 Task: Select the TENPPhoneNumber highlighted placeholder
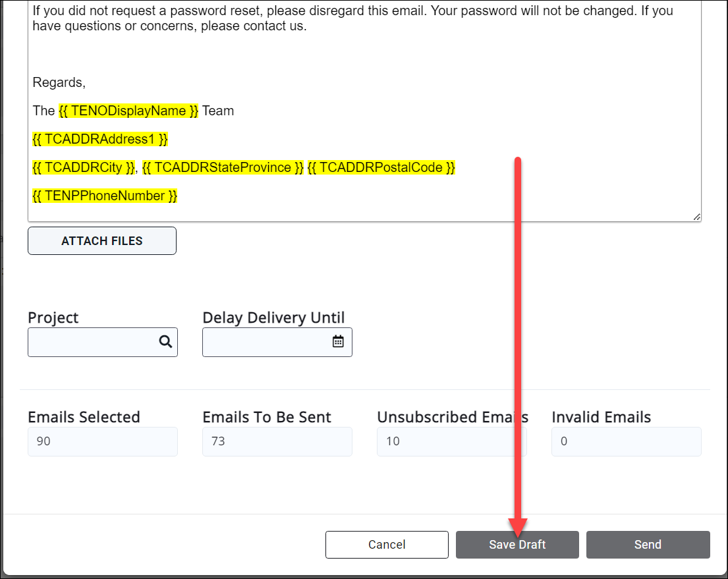pos(104,196)
